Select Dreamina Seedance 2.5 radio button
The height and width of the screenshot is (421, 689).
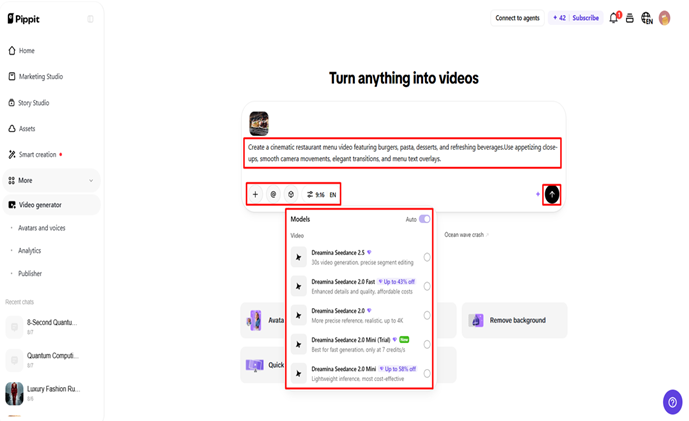(x=427, y=257)
